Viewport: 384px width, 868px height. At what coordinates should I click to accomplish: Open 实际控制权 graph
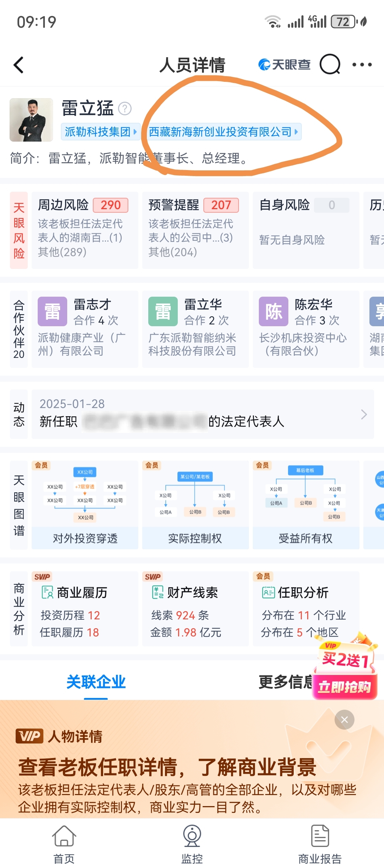click(196, 505)
